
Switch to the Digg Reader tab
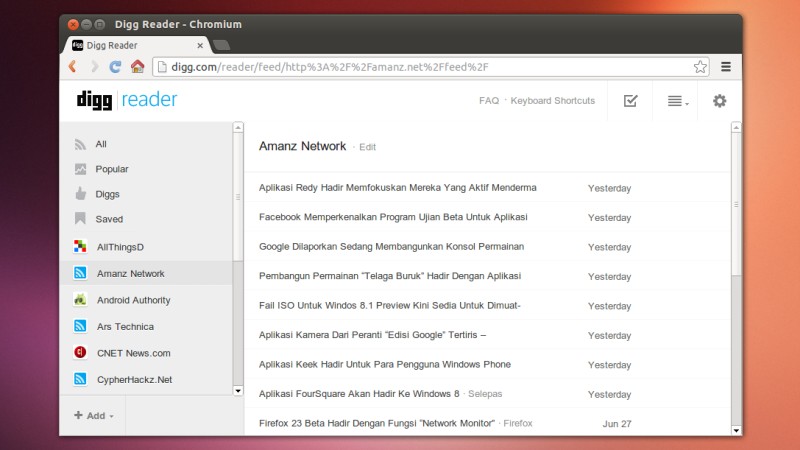click(138, 45)
